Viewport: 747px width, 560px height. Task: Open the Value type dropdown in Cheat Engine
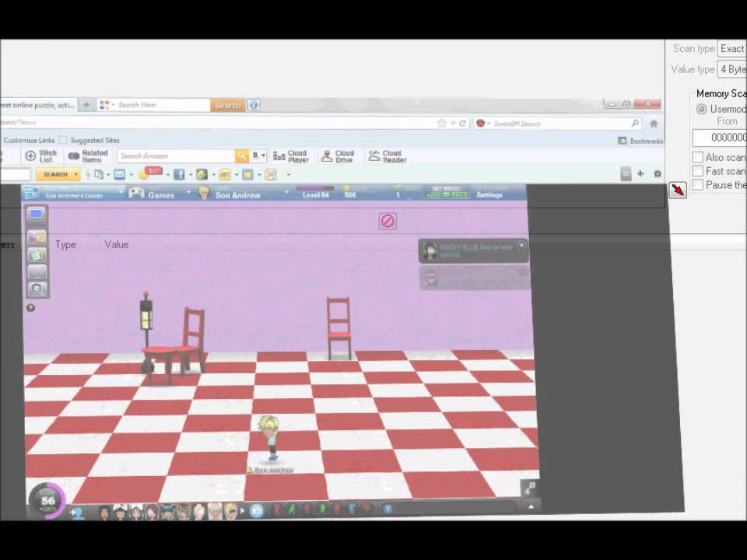[x=732, y=69]
